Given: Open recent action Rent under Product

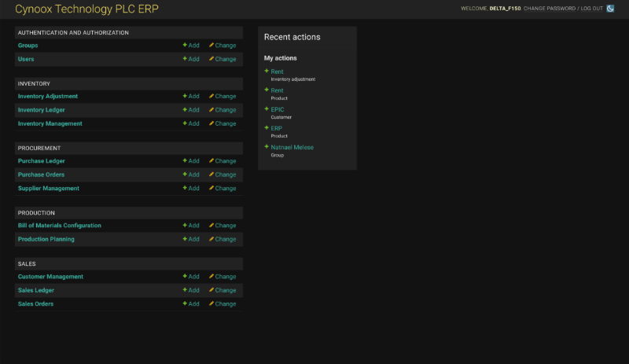Looking at the screenshot, I should [x=277, y=90].
